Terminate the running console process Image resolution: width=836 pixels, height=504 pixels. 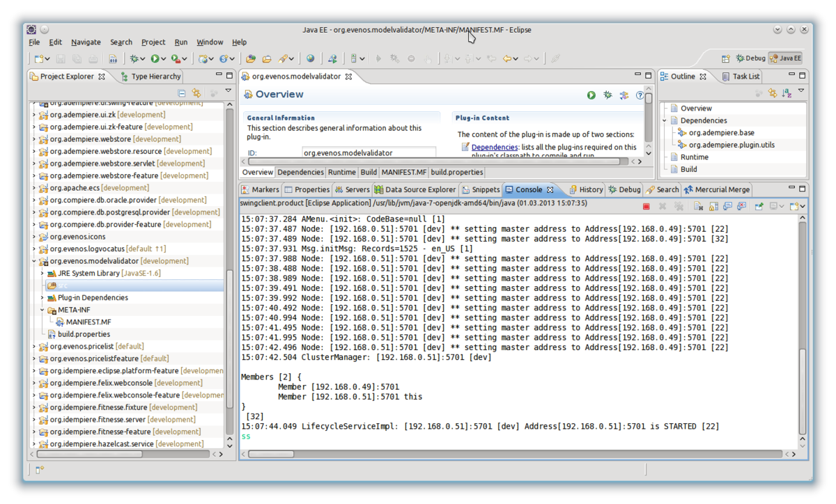tap(646, 206)
